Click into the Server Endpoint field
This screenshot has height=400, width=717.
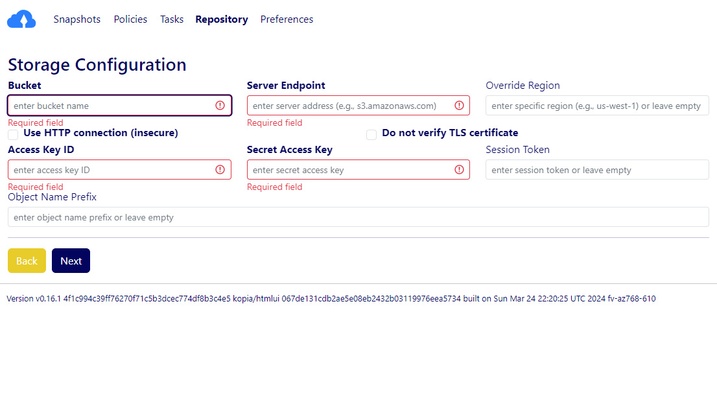pos(348,105)
